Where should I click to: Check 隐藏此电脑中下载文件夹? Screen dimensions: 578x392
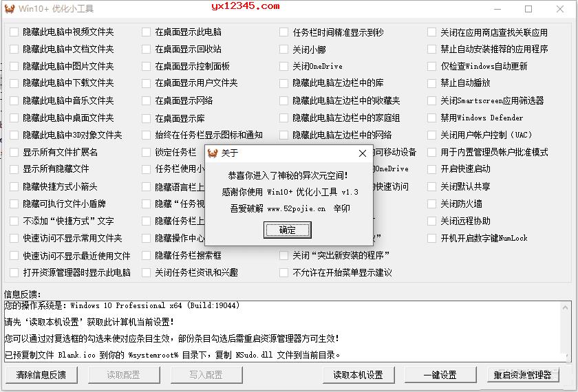point(14,83)
